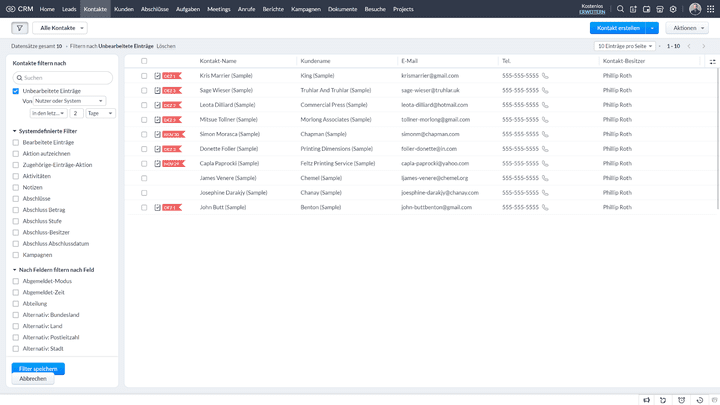
Task: Open the Alle Kontakte view dropdown
Action: (x=59, y=28)
